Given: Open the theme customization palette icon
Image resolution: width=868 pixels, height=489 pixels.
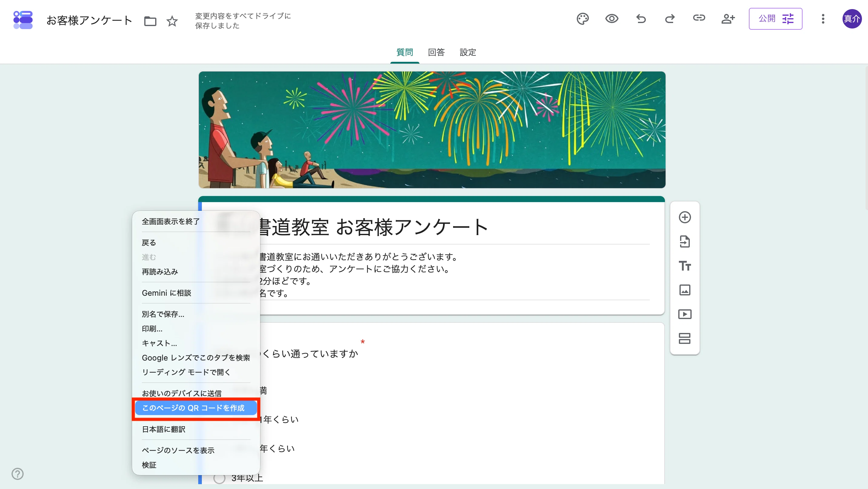Looking at the screenshot, I should pyautogui.click(x=583, y=19).
